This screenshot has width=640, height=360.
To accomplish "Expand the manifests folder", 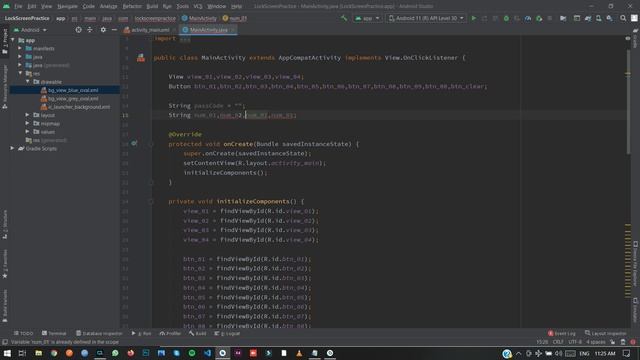I will click(20, 48).
